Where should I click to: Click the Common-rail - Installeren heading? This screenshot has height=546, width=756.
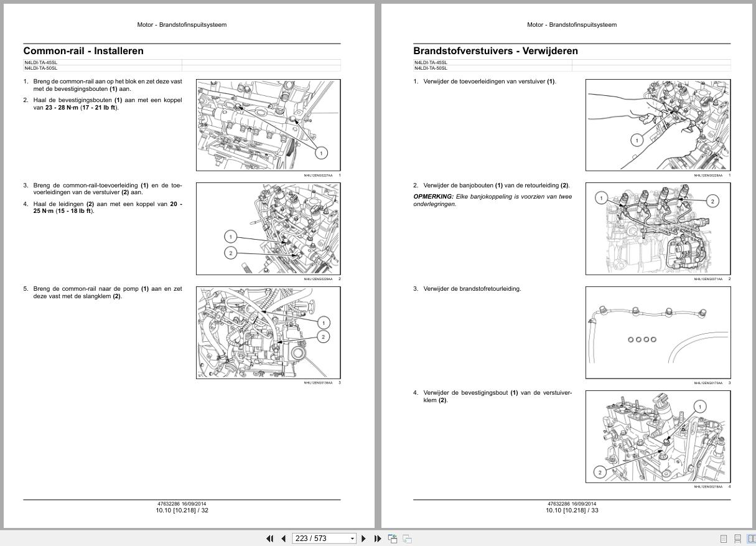tap(83, 51)
